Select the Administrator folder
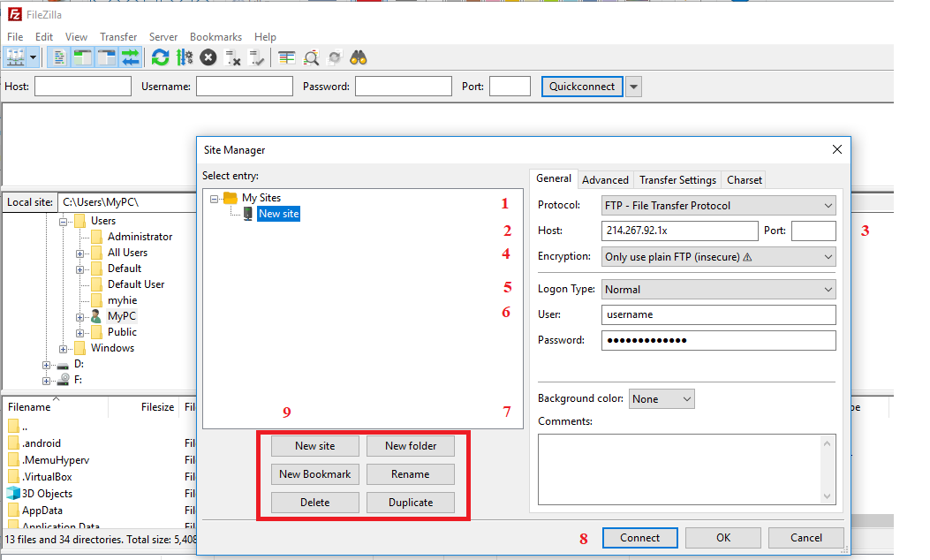Screen dimensions: 930x560 pos(140,237)
